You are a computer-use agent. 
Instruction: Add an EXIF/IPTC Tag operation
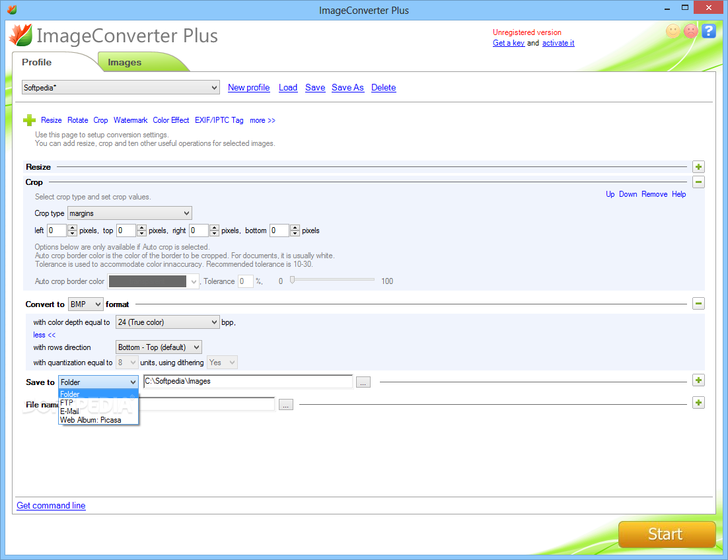[219, 120]
